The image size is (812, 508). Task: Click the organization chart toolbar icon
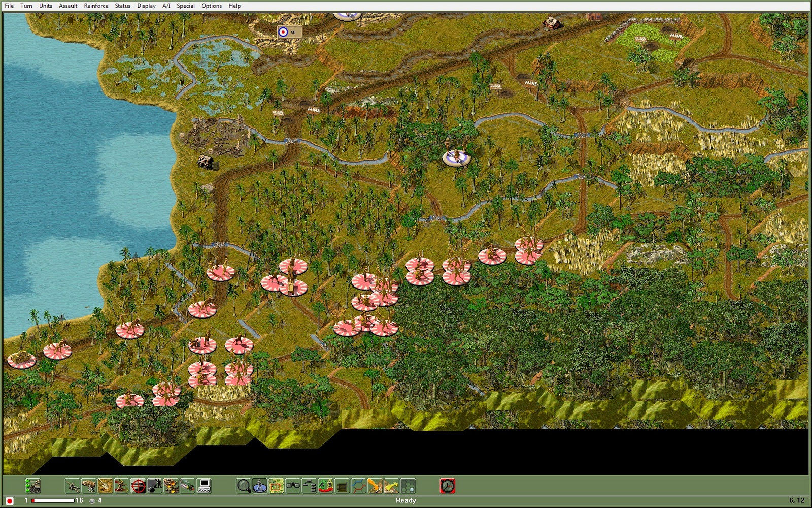(x=309, y=486)
